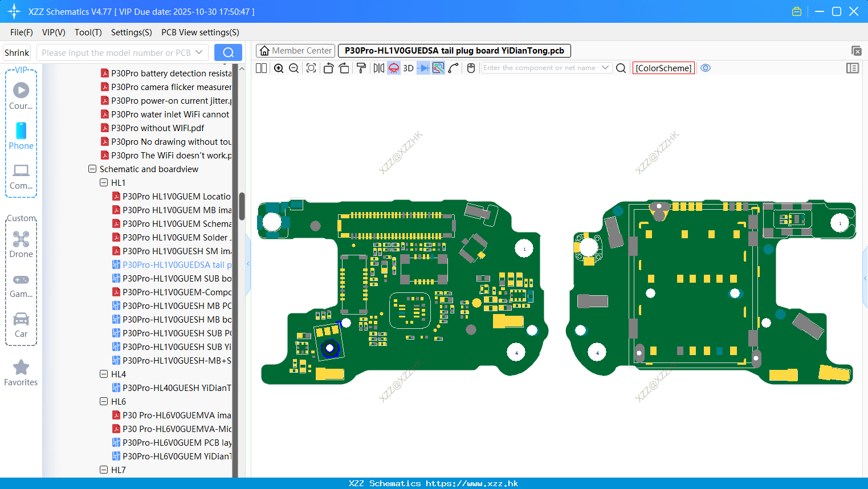Screen dimensions: 868x489
Task: Open the Tool(T) menu
Action: click(x=88, y=32)
